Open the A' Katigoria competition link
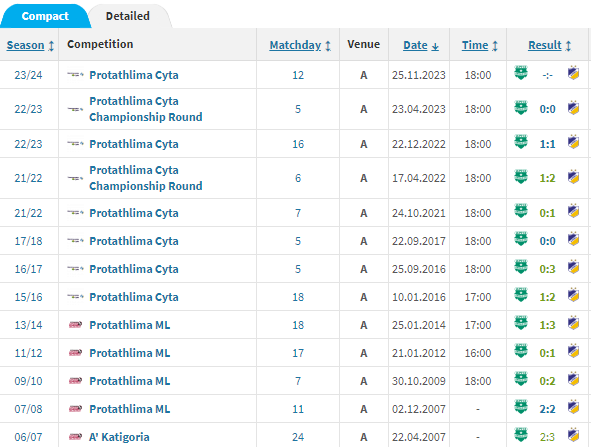 pyautogui.click(x=119, y=437)
